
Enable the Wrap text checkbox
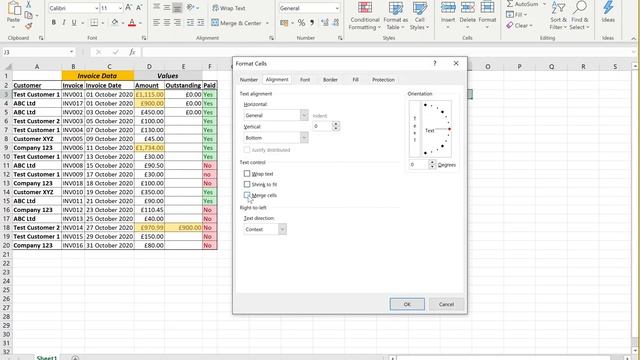click(x=247, y=174)
